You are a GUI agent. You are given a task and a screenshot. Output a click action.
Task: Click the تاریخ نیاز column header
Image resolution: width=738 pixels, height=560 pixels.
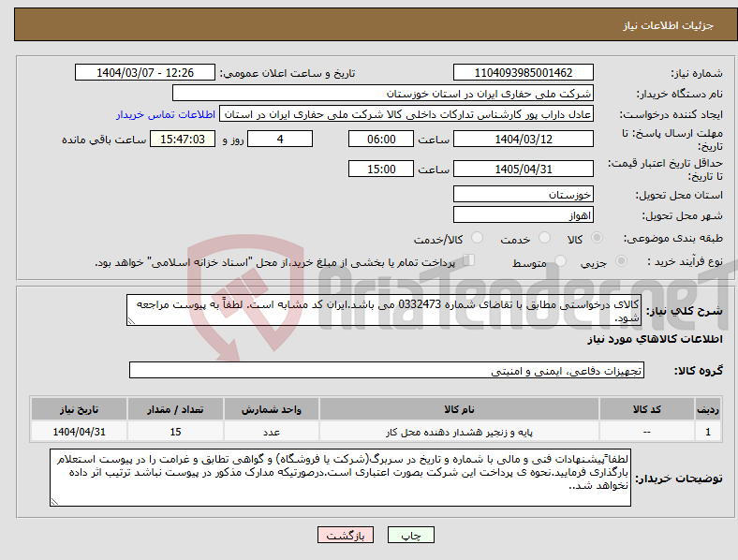point(79,409)
